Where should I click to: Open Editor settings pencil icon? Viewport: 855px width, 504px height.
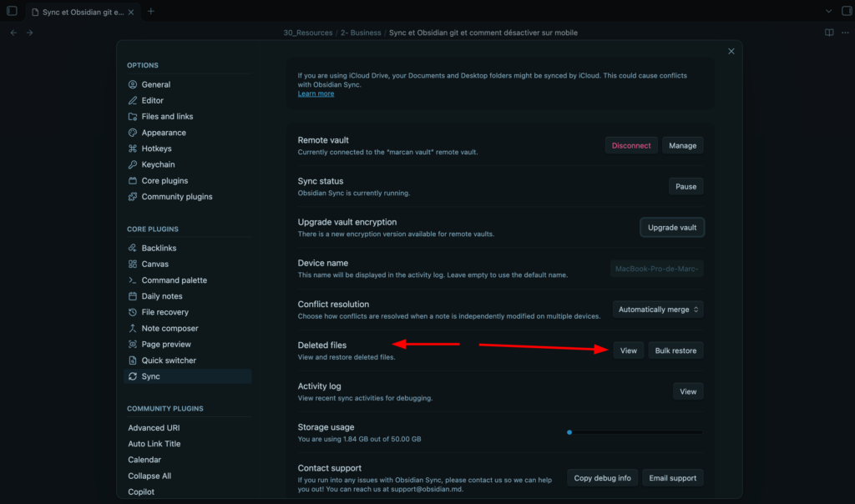(x=133, y=100)
